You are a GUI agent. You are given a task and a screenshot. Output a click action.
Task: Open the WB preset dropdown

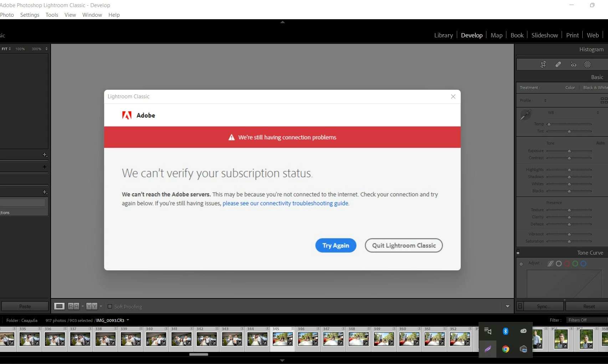[x=598, y=113]
